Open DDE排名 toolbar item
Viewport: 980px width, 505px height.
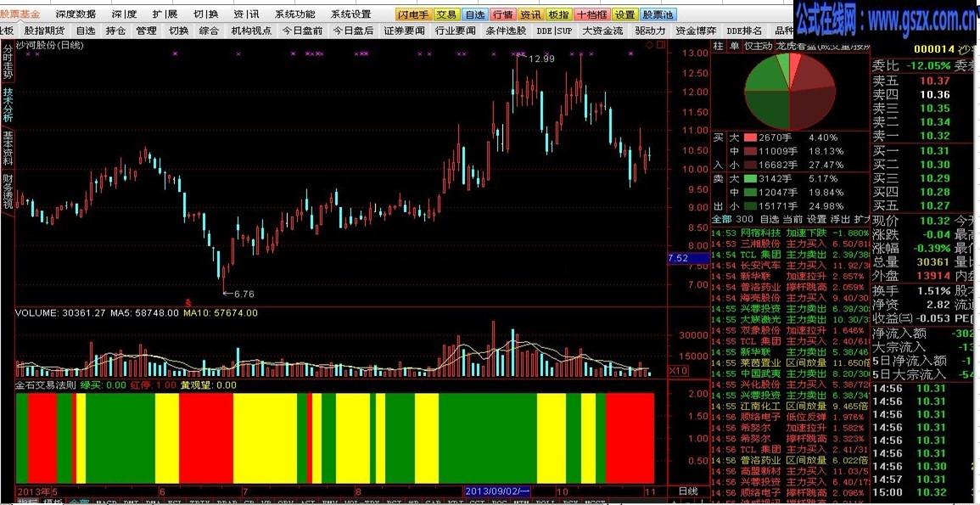pos(744,30)
